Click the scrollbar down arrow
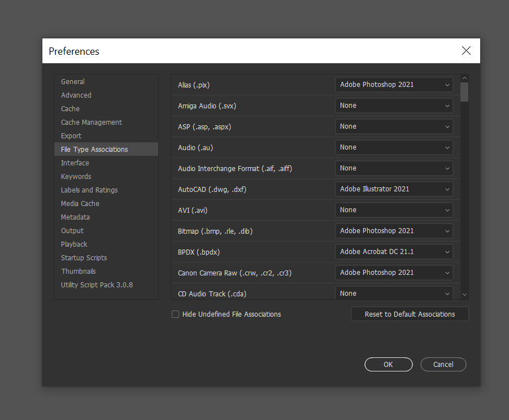This screenshot has width=509, height=420. 464,295
